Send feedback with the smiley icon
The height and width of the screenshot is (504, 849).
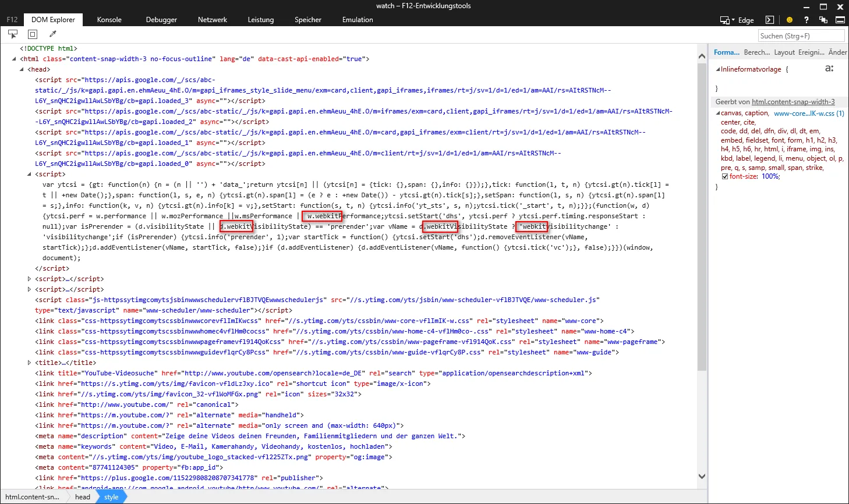[x=790, y=20]
